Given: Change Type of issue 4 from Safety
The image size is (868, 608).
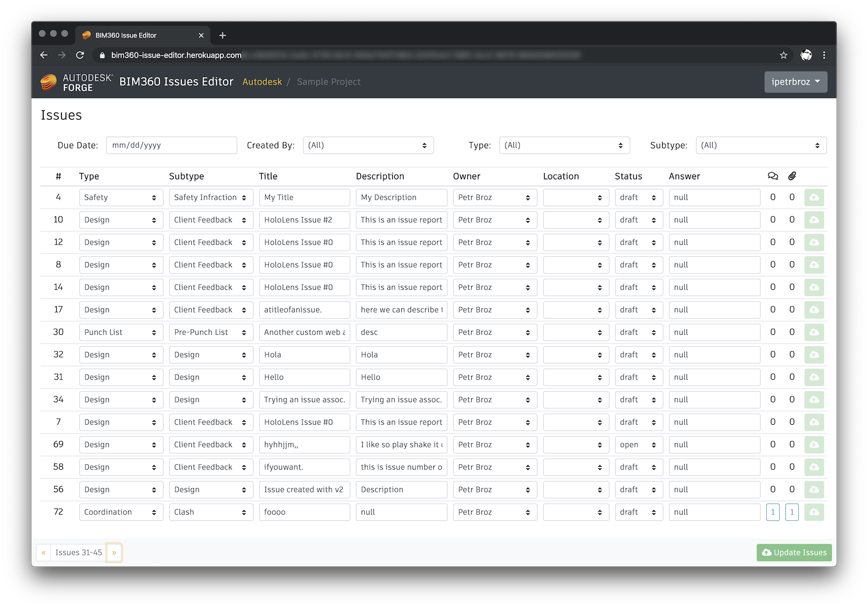Looking at the screenshot, I should pos(121,197).
